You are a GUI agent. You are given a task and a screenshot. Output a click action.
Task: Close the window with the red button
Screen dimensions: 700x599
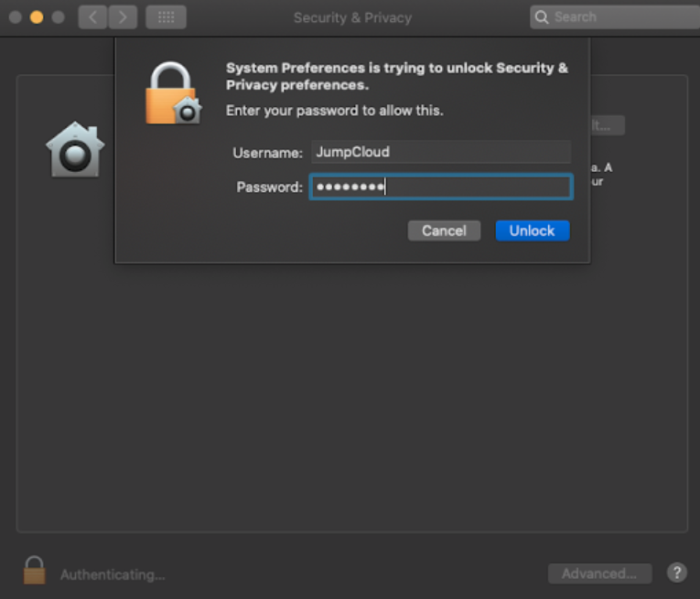click(16, 17)
